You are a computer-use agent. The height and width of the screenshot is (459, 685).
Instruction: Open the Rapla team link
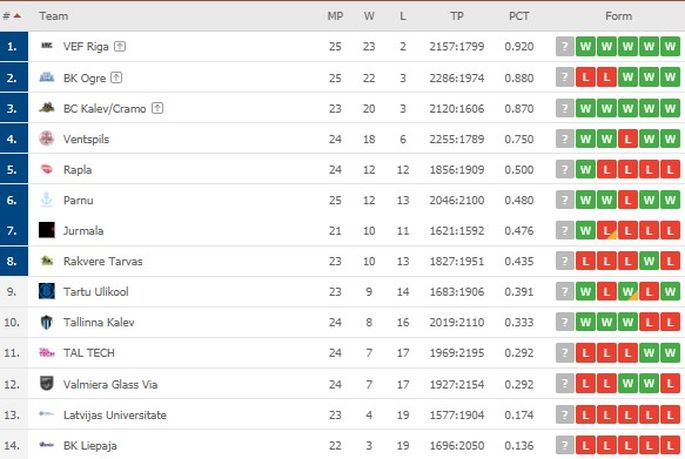[77, 169]
